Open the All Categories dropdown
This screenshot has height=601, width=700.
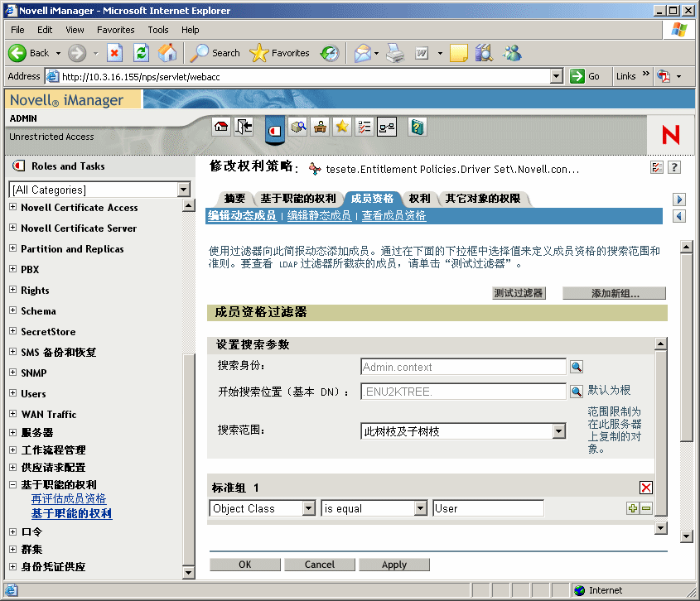(x=183, y=190)
